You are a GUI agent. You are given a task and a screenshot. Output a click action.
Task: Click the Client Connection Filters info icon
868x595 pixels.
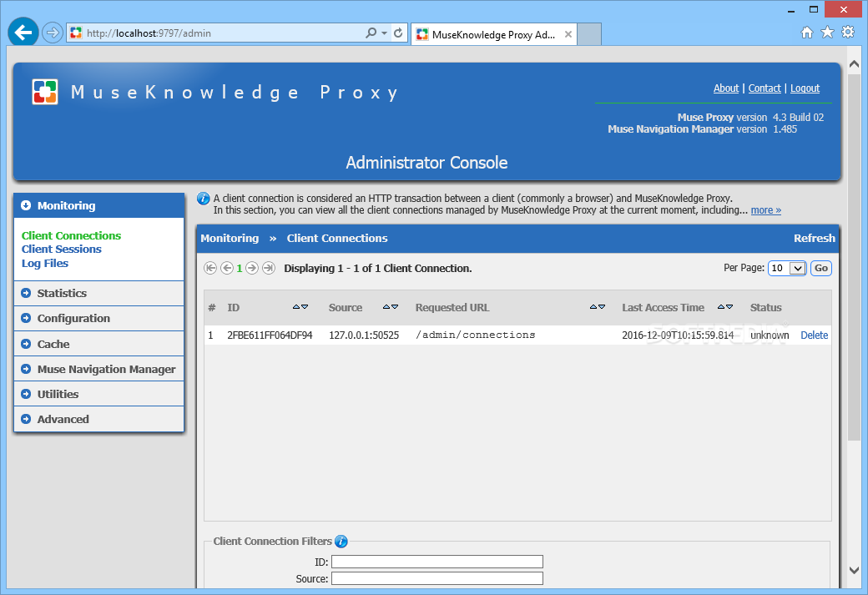pyautogui.click(x=341, y=542)
